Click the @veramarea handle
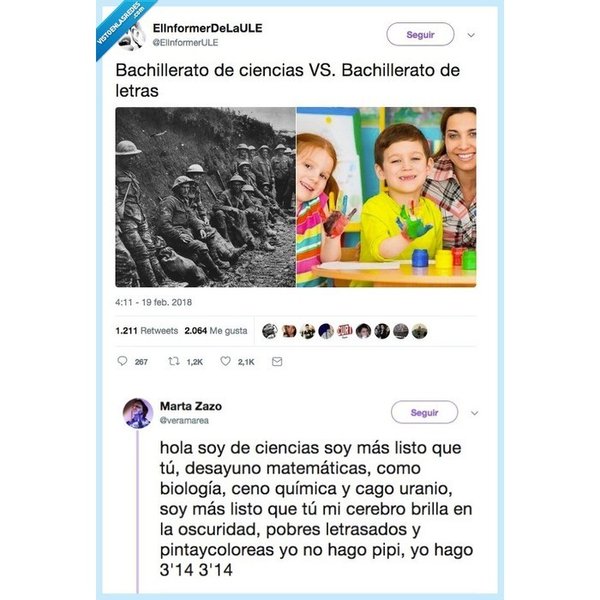600x600 pixels. [184, 421]
